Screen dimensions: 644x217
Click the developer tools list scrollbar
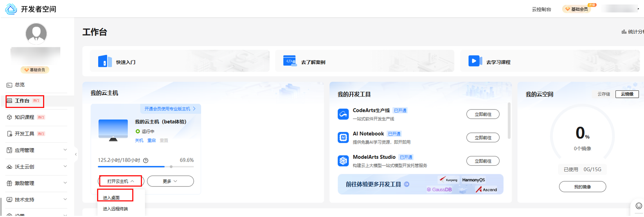[509, 120]
